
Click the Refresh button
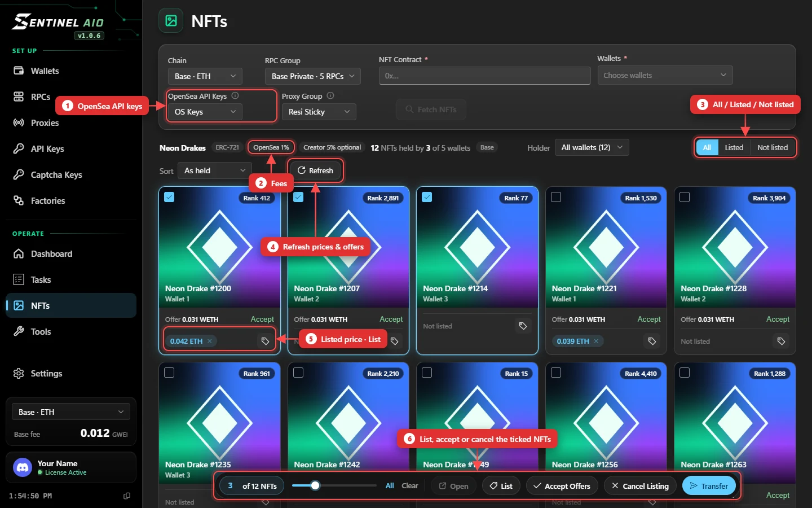click(315, 170)
